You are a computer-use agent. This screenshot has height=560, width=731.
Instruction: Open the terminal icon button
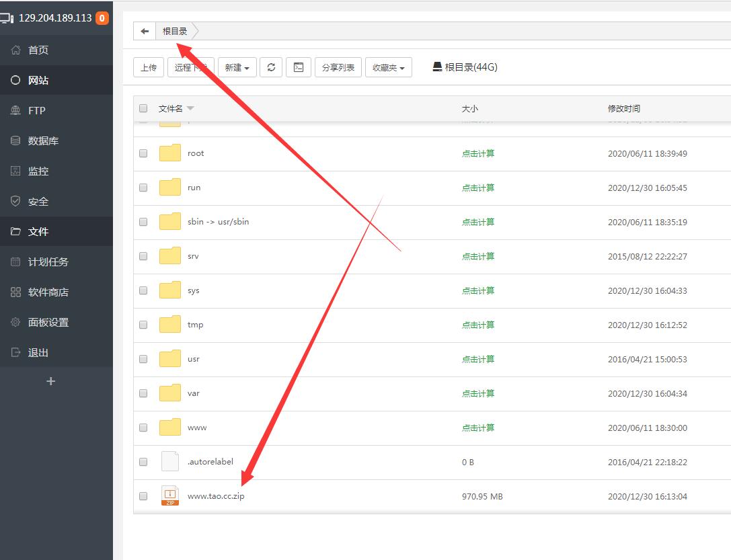pos(299,67)
